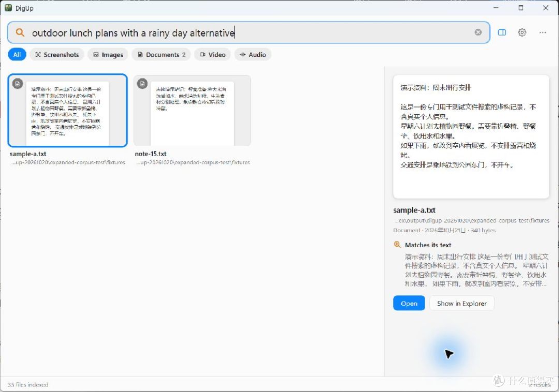Image resolution: width=559 pixels, height=392 pixels.
Task: Click the folder path in details panel
Action: pos(472,221)
